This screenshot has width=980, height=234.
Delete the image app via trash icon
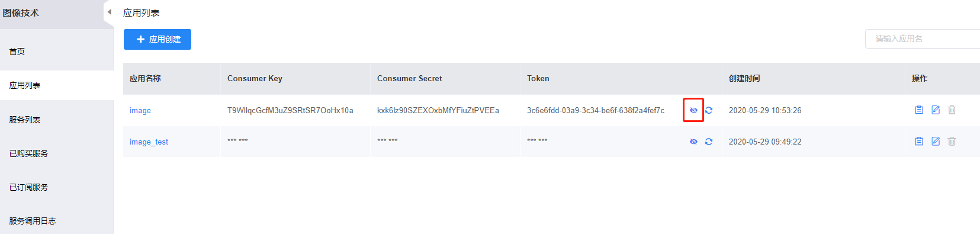pos(952,110)
